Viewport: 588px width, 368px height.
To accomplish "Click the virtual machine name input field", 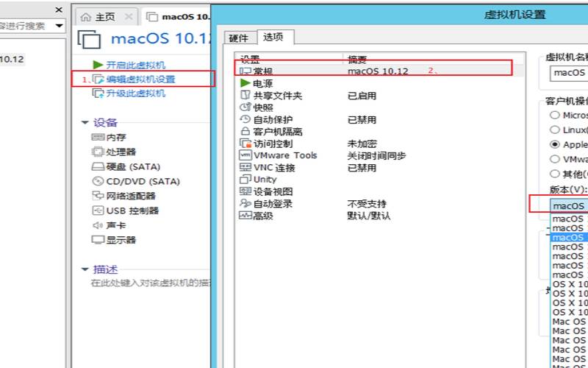I will point(569,73).
